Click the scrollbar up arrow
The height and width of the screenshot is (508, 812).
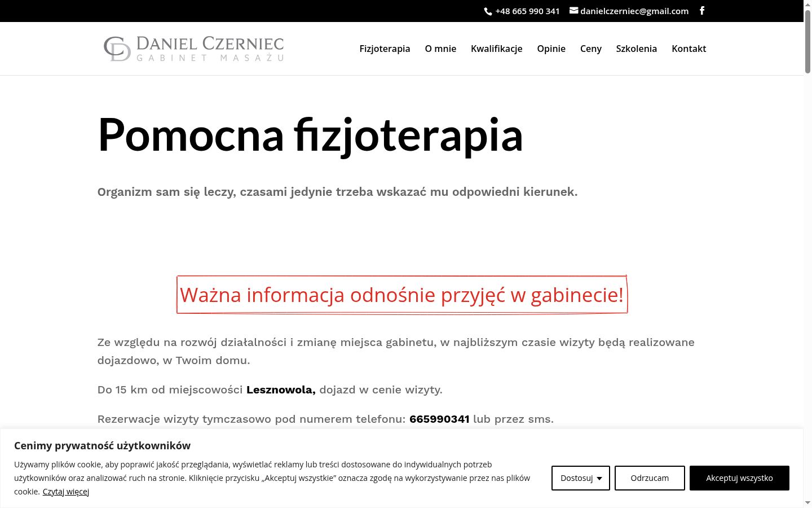point(807,4)
